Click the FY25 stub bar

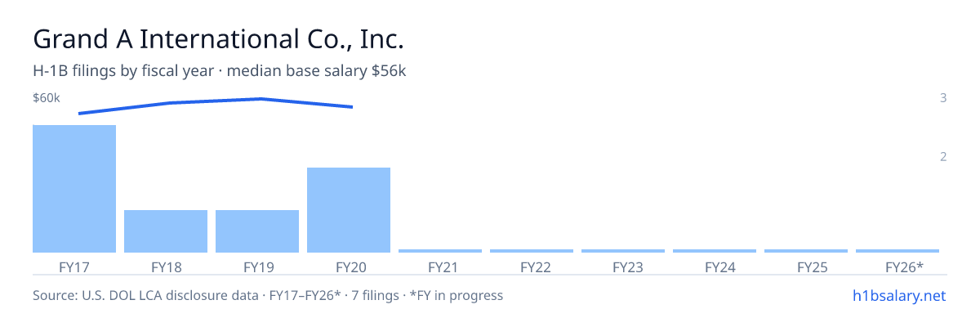pos(806,251)
